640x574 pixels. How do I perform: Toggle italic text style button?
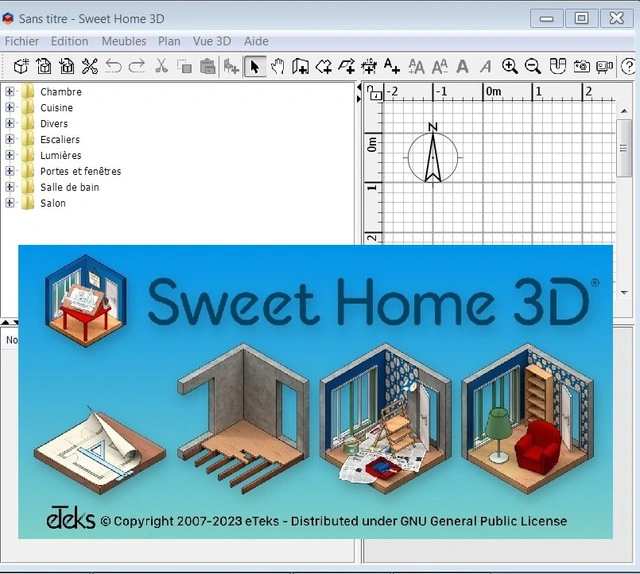point(485,66)
